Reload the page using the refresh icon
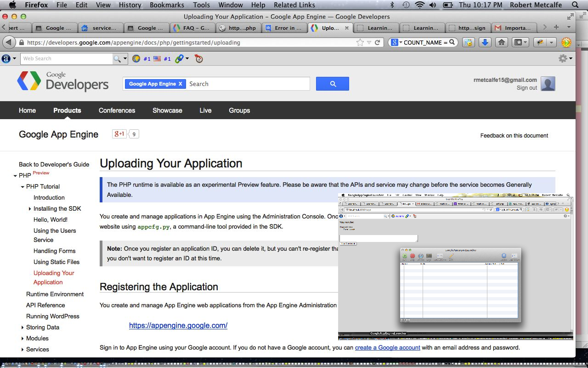Screen dimensions: 588x368 pyautogui.click(x=378, y=42)
